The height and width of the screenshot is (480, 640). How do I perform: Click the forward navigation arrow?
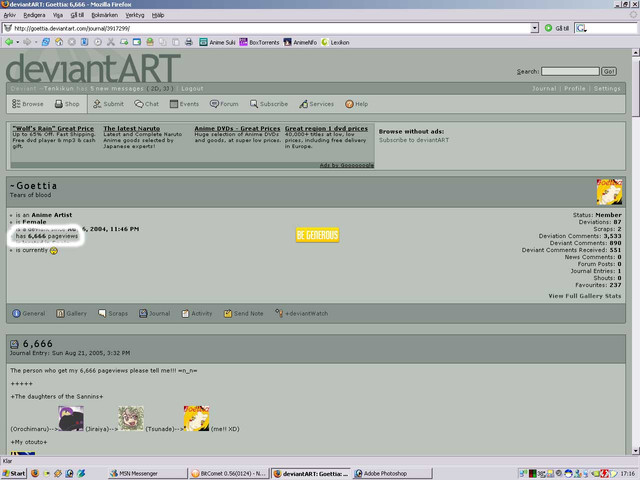click(x=27, y=42)
